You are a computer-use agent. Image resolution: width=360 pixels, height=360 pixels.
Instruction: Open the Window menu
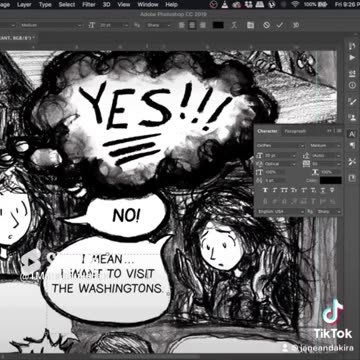[148, 5]
